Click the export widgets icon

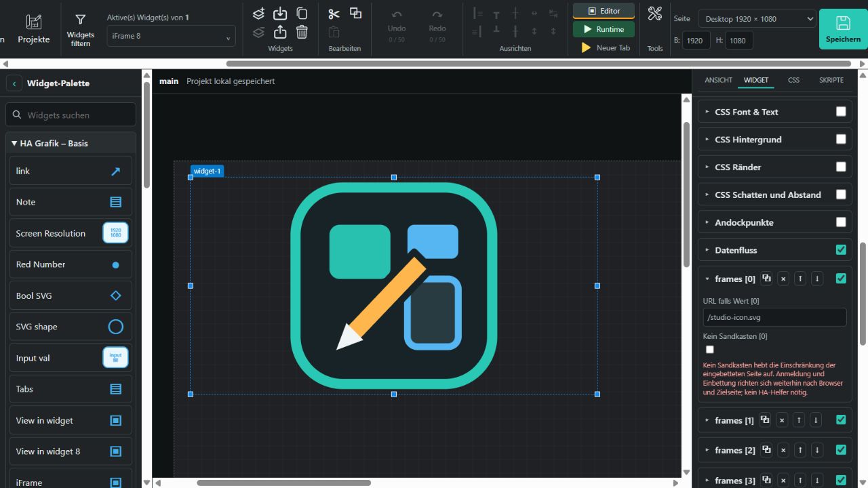[280, 32]
